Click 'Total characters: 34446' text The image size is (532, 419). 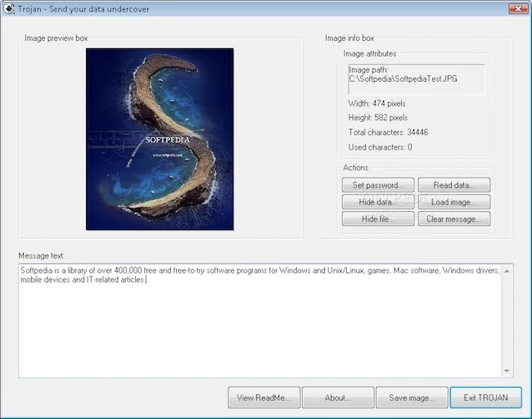(388, 132)
